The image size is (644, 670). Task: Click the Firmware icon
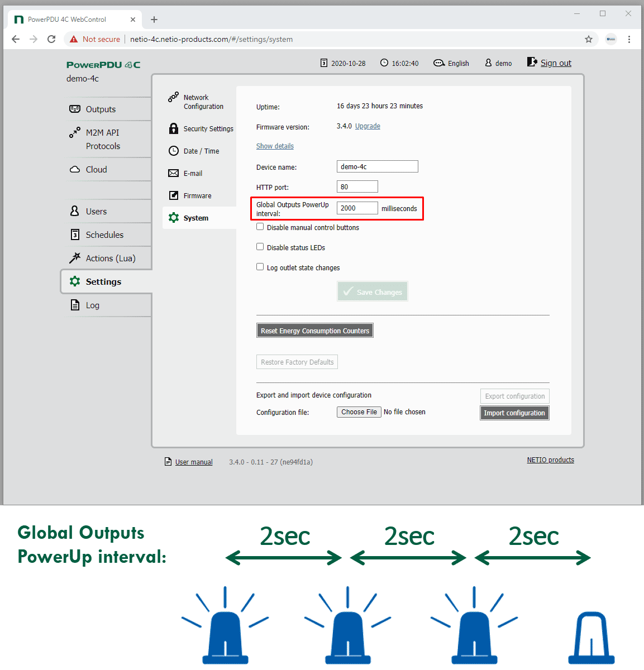pyautogui.click(x=174, y=195)
